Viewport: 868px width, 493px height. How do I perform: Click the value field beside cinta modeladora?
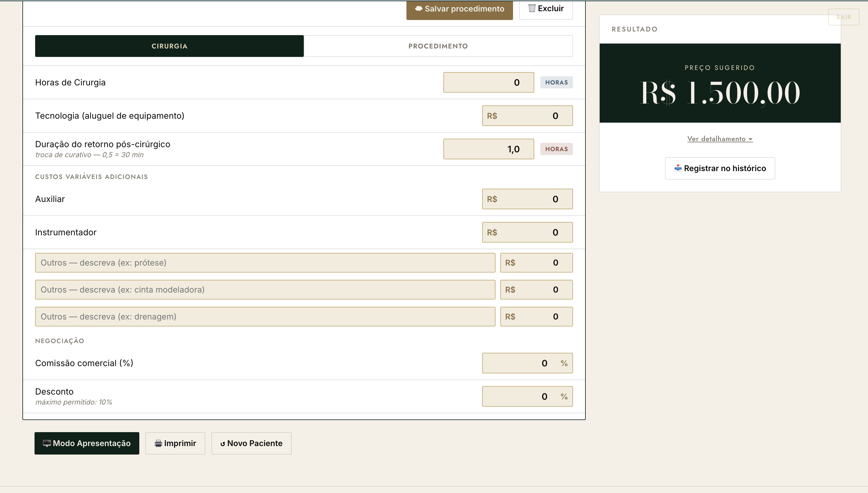tap(536, 290)
